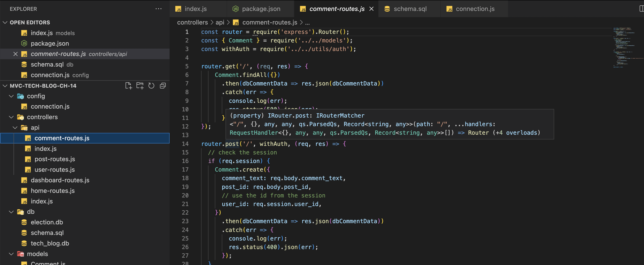Expand the models folder
Screen dimensions: 644x265
(11, 254)
